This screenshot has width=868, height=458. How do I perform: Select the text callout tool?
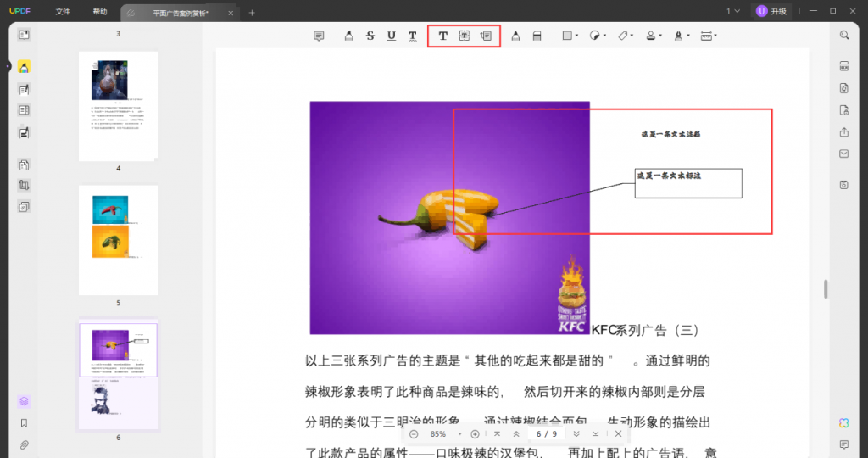[x=486, y=36]
